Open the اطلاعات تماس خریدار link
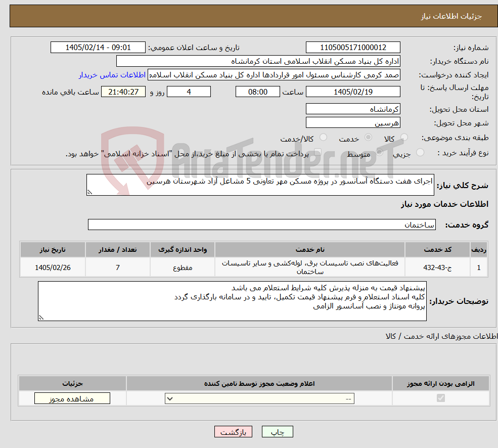Screen dimensions: 498x448 tap(112, 75)
